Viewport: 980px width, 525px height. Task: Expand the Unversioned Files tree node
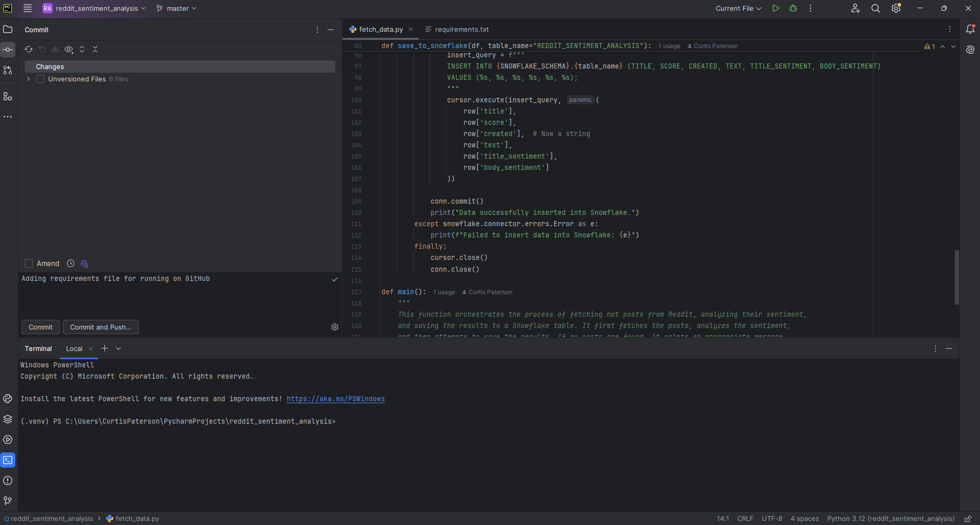(29, 79)
